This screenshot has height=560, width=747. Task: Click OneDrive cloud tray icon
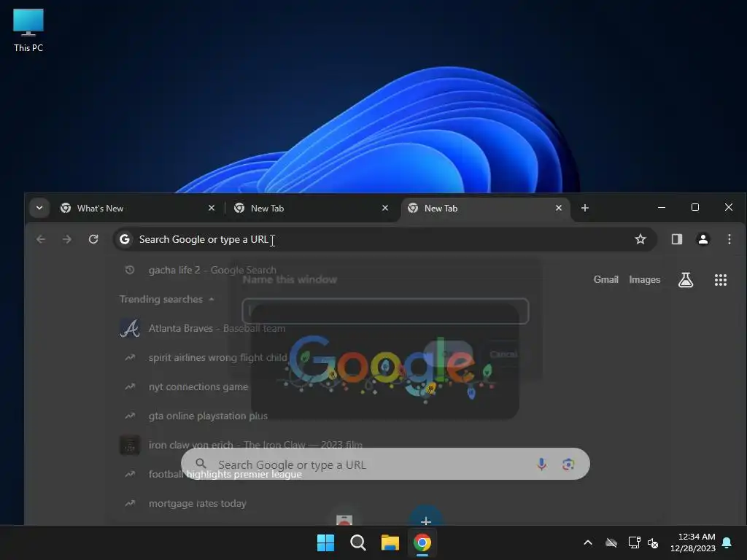(x=611, y=542)
